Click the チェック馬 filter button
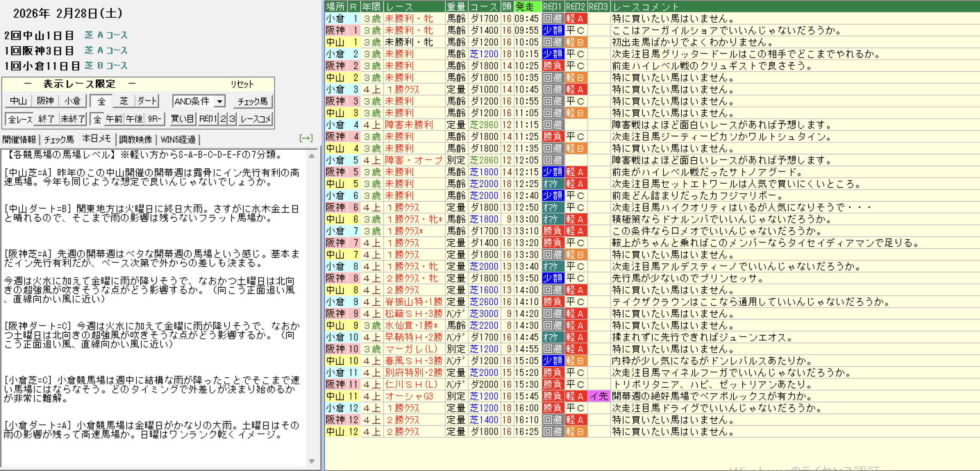980x471 pixels. point(253,101)
